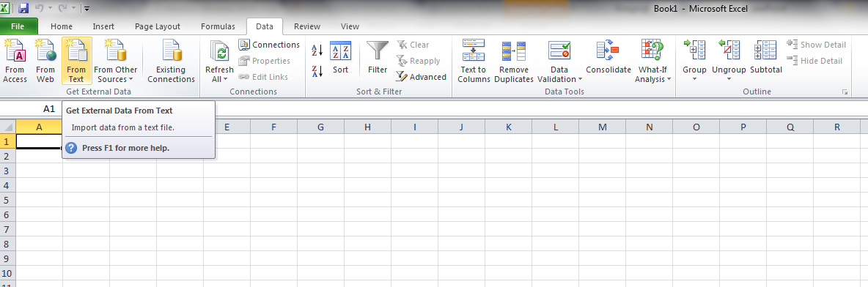Switch to the Home tab
This screenshot has height=287, width=868.
click(62, 26)
